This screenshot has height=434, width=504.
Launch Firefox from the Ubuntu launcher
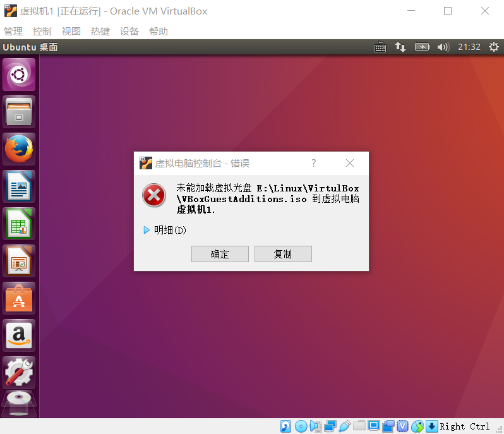click(19, 149)
